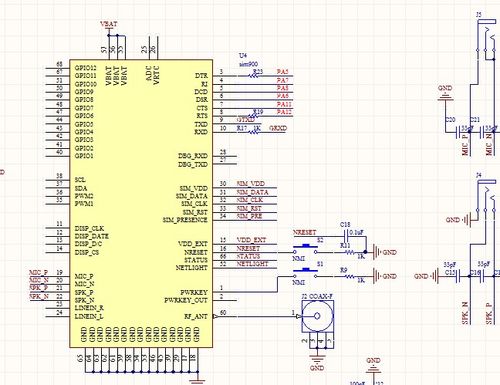Select resistor R23 on the DTR line

coord(254,76)
